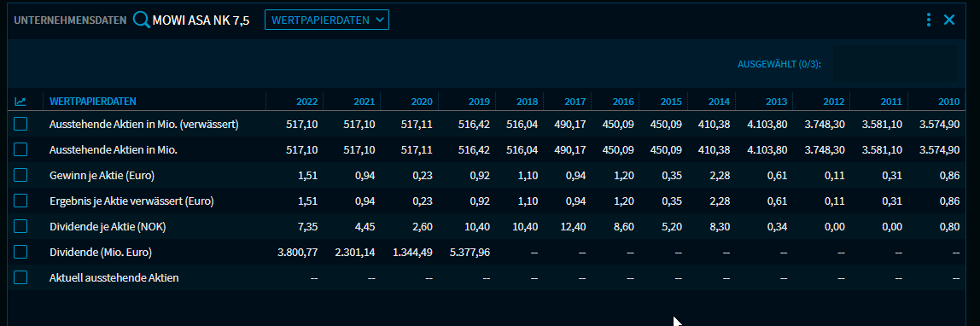Click row label Dividende je Aktie (NOK)
The height and width of the screenshot is (326, 980).
108,227
